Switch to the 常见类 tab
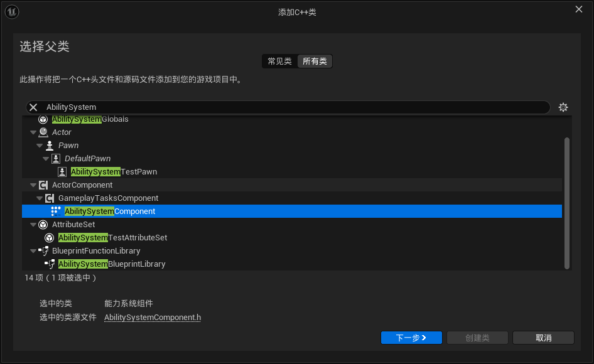594x364 pixels. tap(279, 62)
